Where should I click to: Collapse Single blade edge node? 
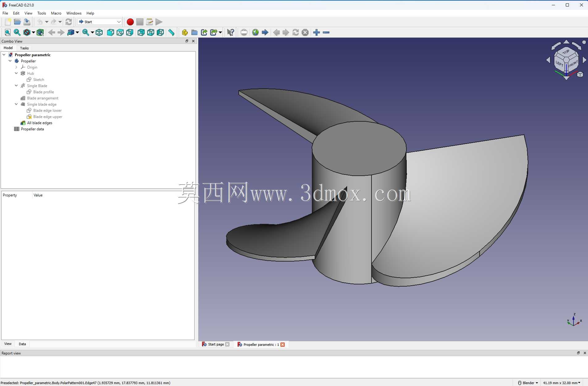click(x=16, y=104)
